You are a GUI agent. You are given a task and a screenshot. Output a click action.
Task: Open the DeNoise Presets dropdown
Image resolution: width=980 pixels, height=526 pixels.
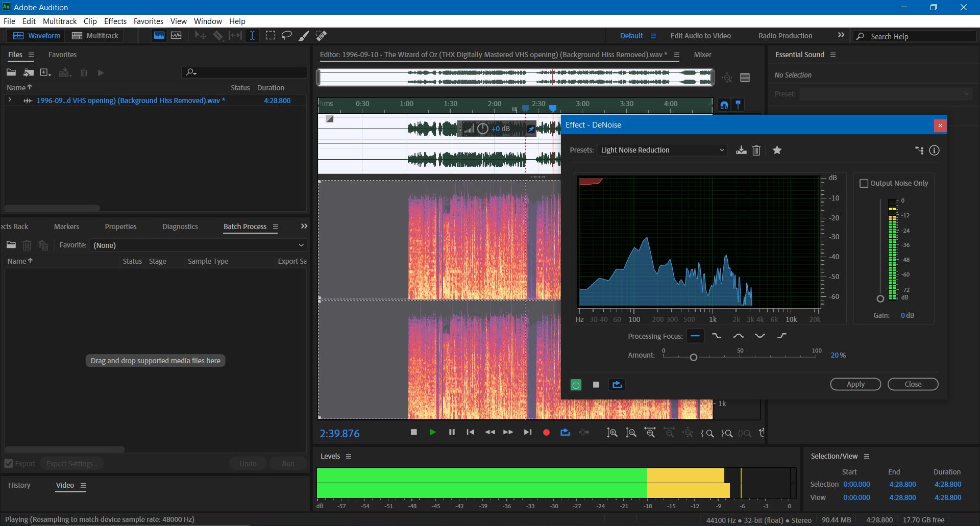(662, 150)
